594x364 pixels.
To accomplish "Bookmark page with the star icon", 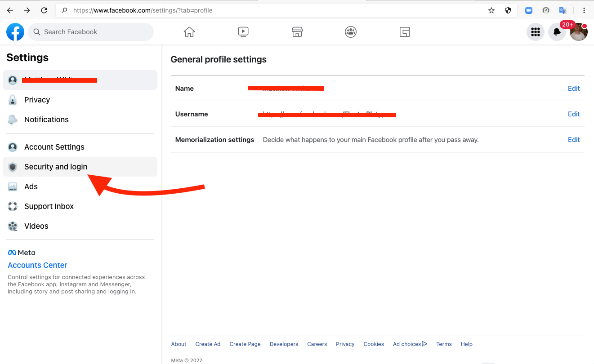I will (x=491, y=10).
